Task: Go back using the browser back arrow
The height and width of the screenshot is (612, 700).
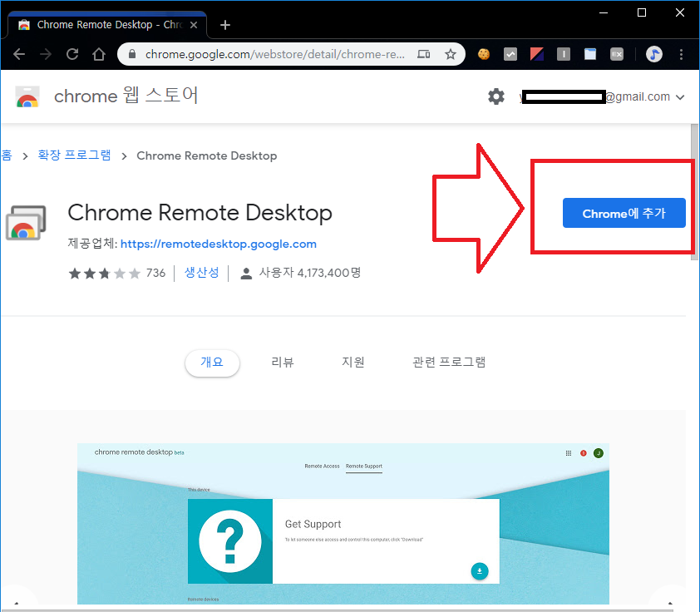Action: point(19,54)
